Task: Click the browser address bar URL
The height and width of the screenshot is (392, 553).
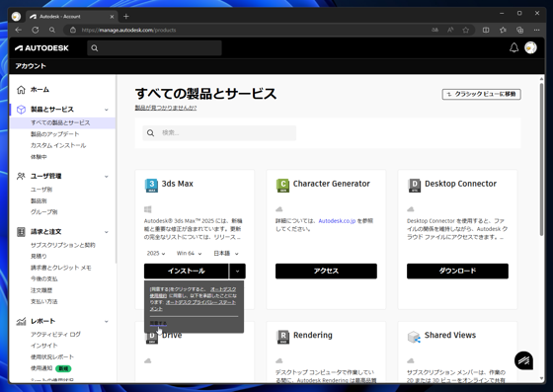Action: pyautogui.click(x=128, y=30)
